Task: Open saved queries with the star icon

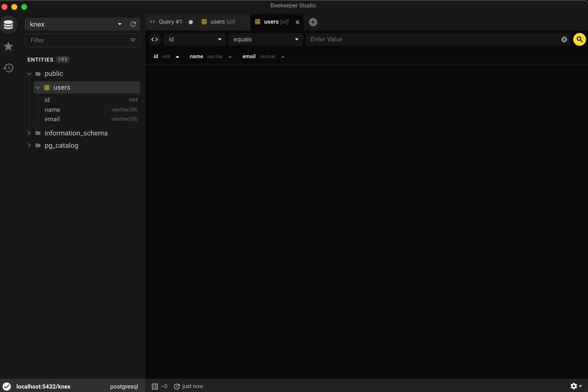Action: [x=8, y=46]
